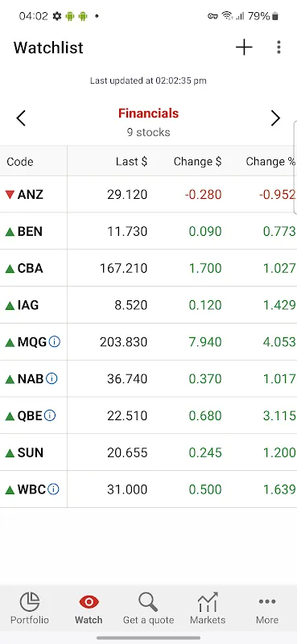Tap the info icon beside WBC

point(53,489)
